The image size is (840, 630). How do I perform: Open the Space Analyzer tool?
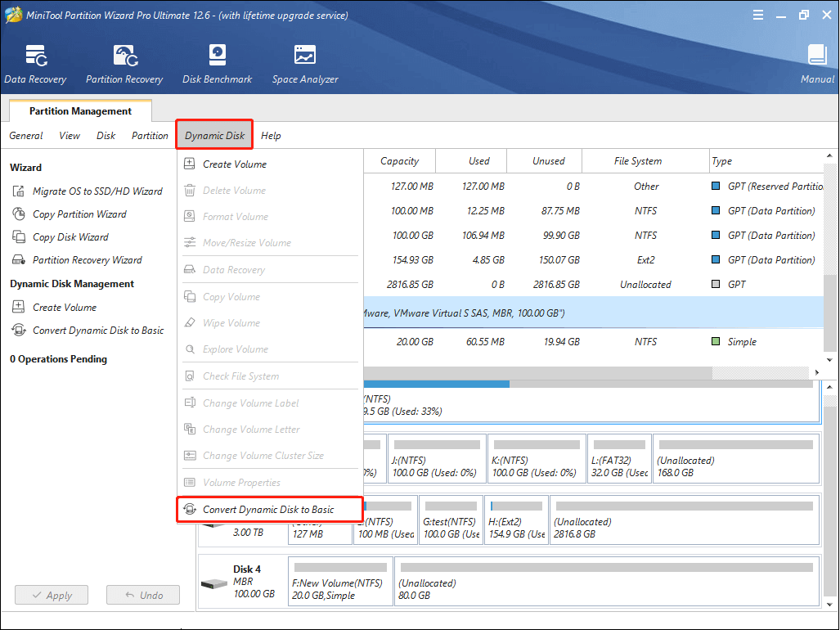click(305, 65)
